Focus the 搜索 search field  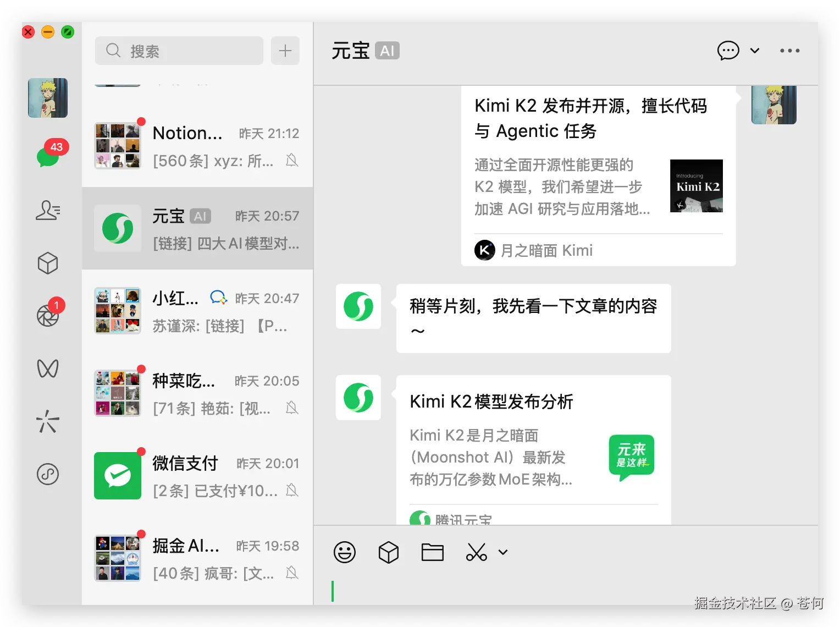[x=179, y=51]
